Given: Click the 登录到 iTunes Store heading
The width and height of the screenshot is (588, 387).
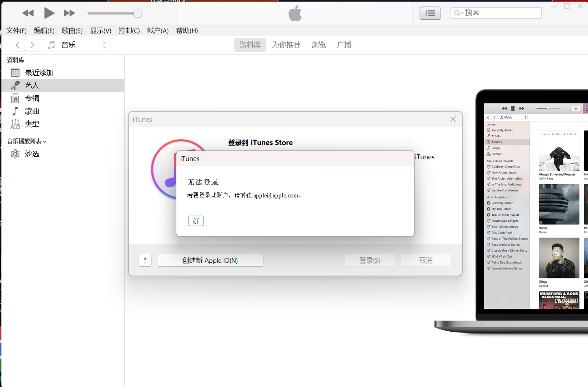Looking at the screenshot, I should click(x=260, y=142).
